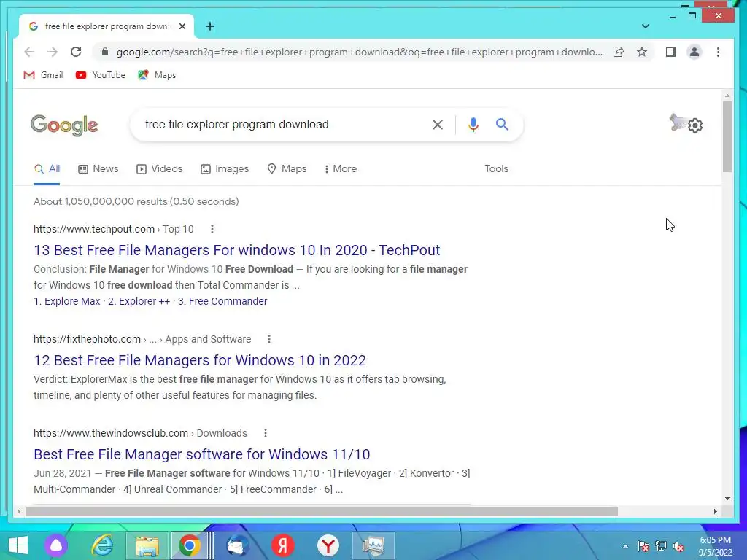Screen dimensions: 747x560
Task: Click the vertical scrollbar thumb
Action: click(x=727, y=136)
